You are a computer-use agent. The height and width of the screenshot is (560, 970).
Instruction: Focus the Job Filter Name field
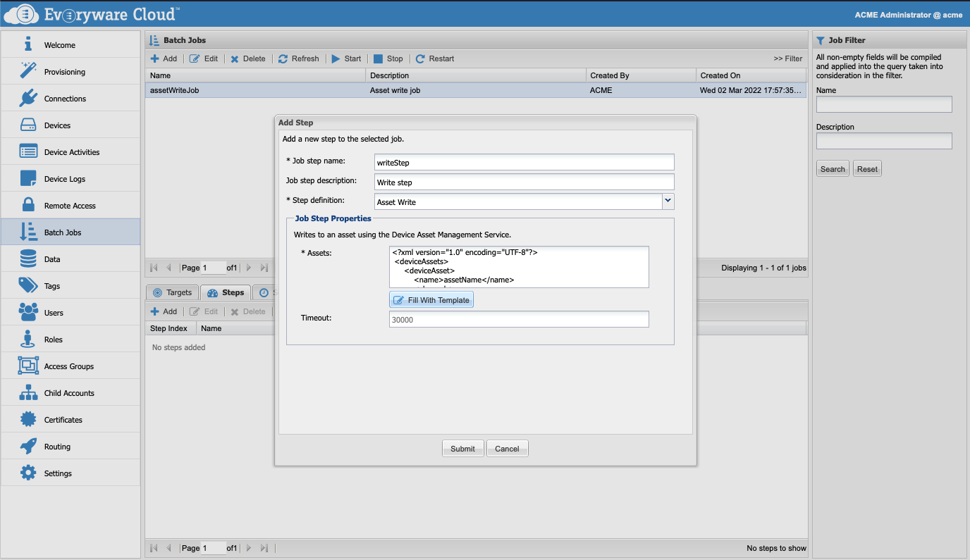884,104
